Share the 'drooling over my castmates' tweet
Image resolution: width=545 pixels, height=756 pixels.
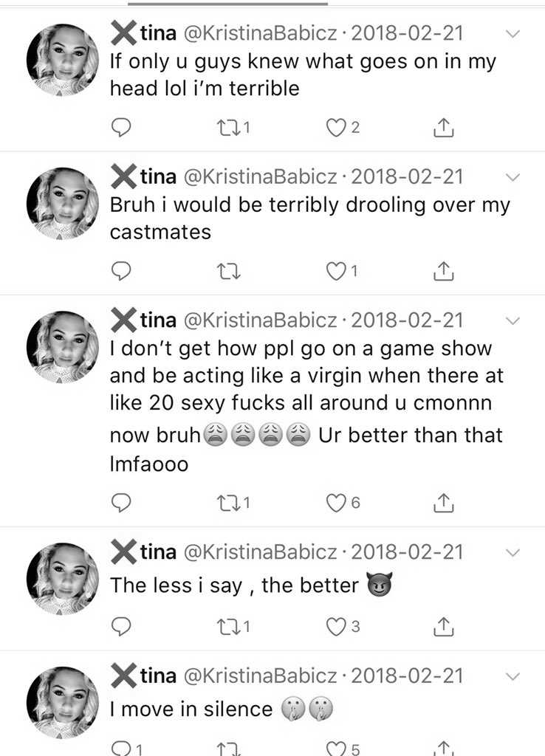(x=443, y=272)
